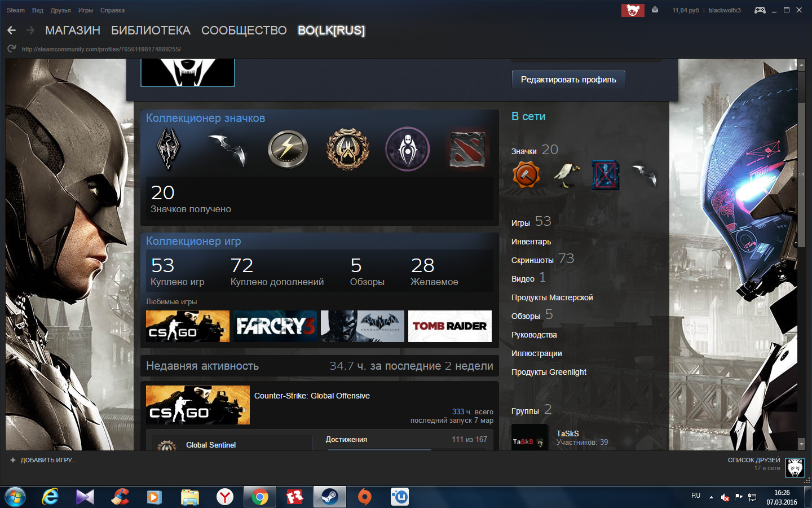Click Редактировать профиль button

(x=568, y=80)
